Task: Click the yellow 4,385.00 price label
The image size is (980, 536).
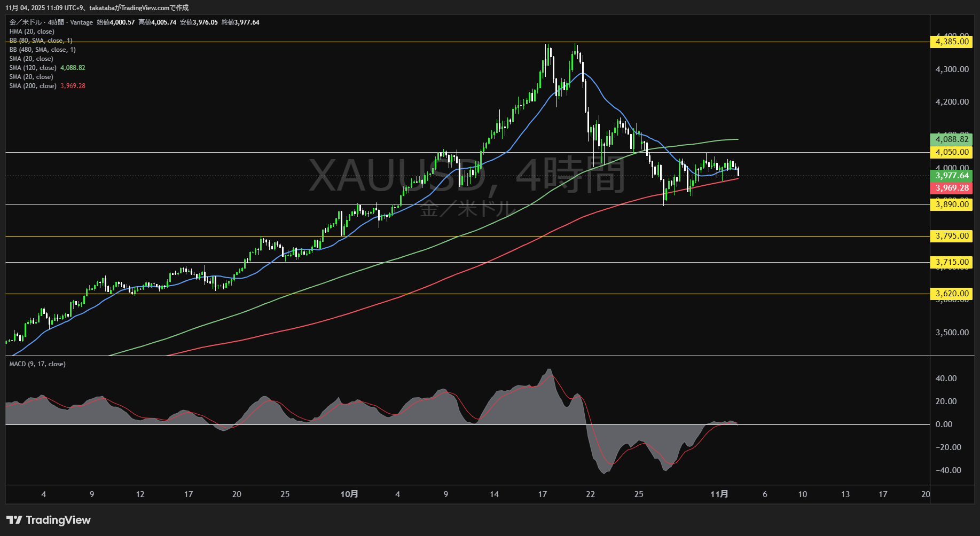Action: coord(952,42)
